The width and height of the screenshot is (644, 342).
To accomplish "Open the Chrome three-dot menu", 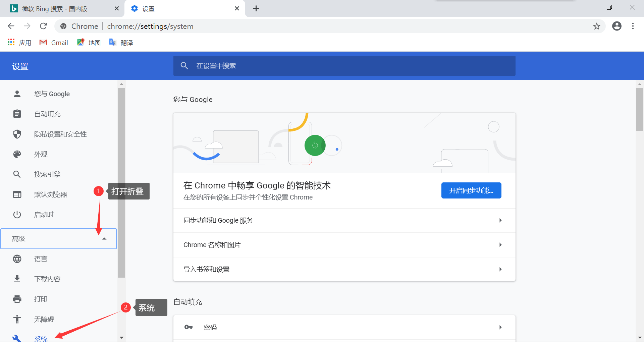I will (633, 26).
